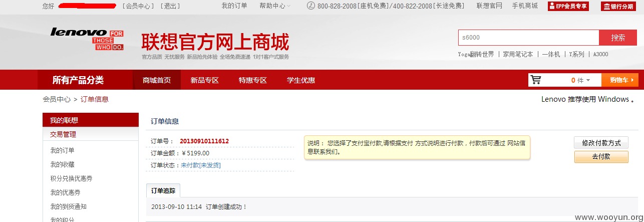Open 我的到货通知 in the sidebar
This screenshot has width=644, height=222.
68,206
